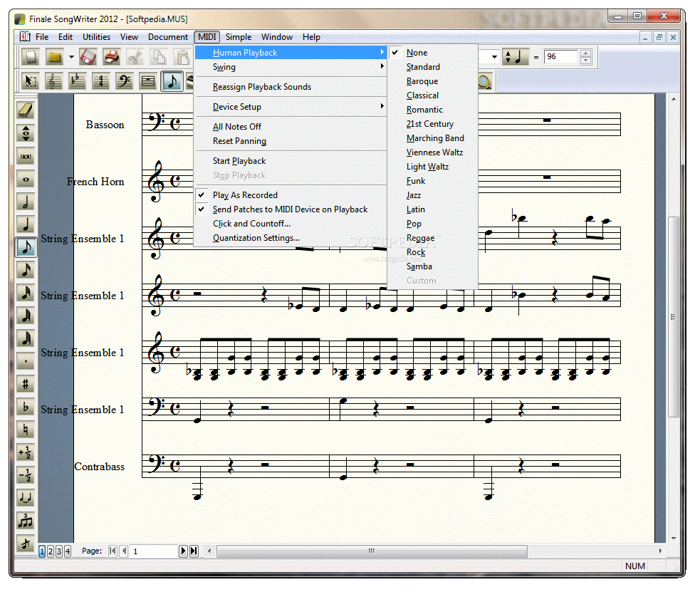Select the Eraser tool in the left palette

click(26, 110)
